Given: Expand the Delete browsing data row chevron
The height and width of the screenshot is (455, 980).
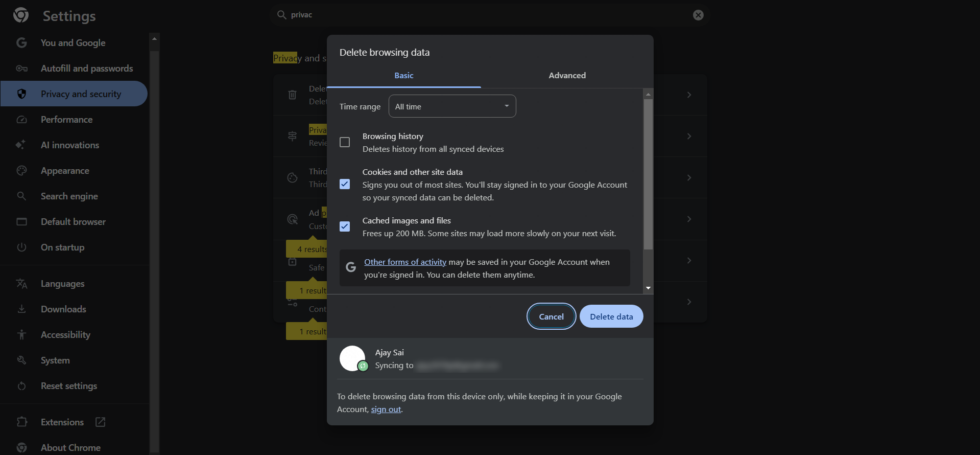Looking at the screenshot, I should (x=689, y=95).
